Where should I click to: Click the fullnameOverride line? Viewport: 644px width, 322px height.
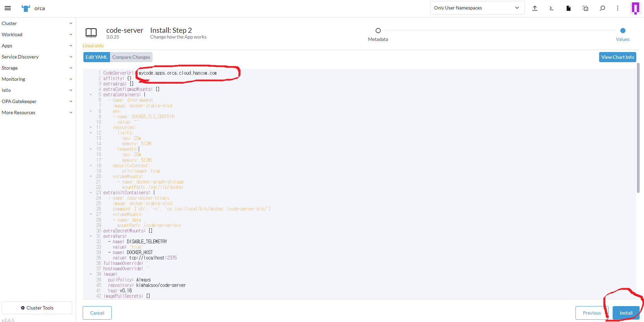pyautogui.click(x=127, y=263)
